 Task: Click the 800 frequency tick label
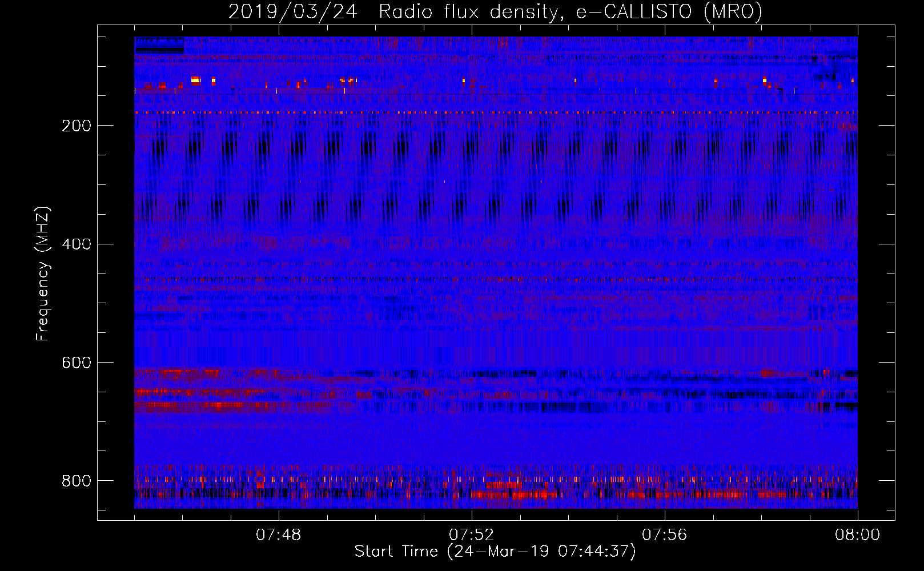77,481
